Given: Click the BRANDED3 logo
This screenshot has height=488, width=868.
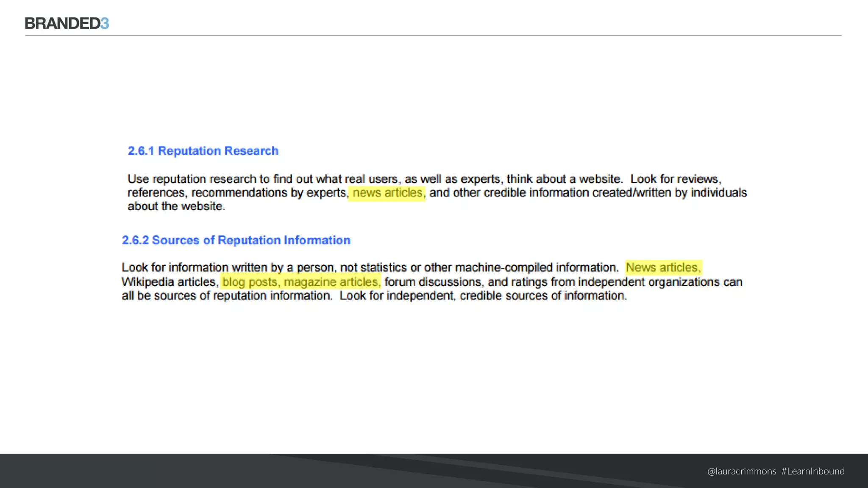Looking at the screenshot, I should tap(67, 23).
